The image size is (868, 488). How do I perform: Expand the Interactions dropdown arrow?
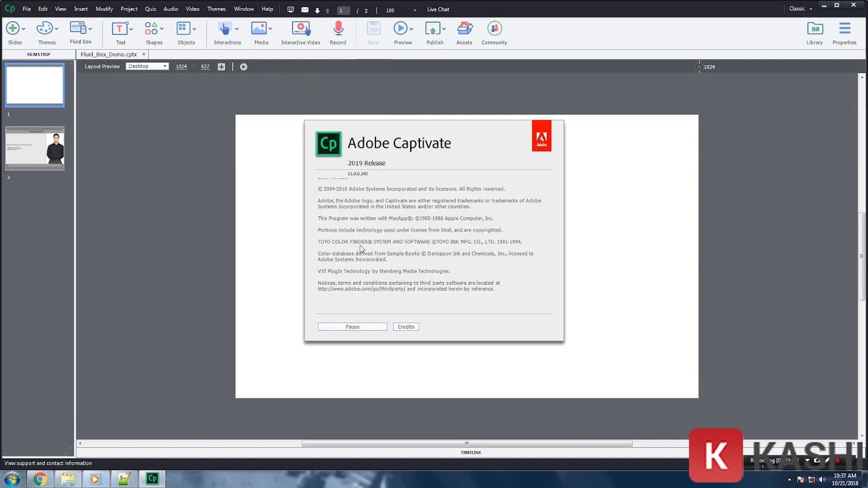(237, 29)
